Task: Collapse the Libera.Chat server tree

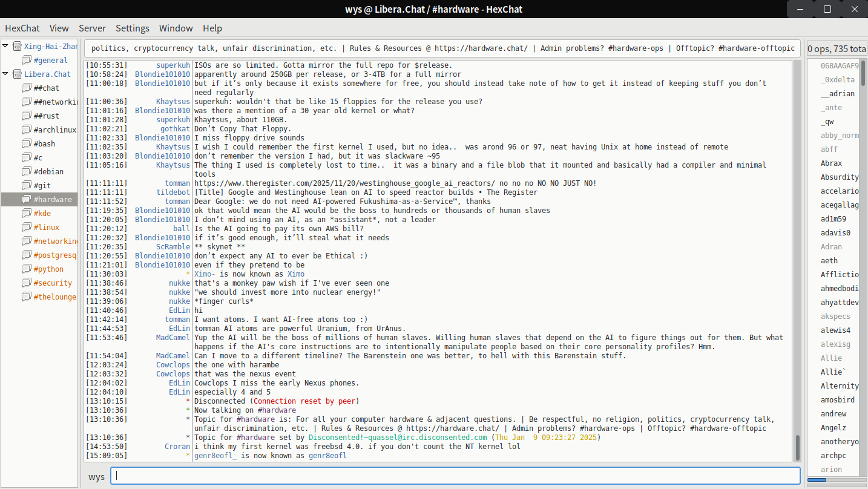Action: pos(6,74)
